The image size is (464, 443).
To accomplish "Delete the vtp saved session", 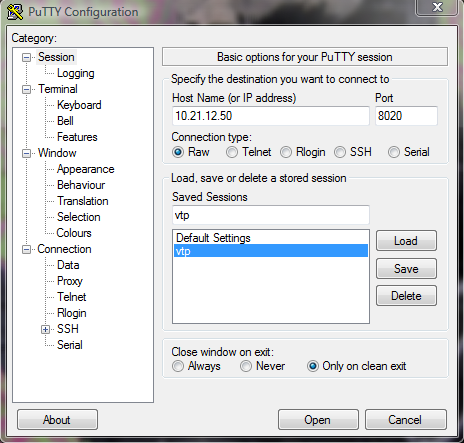I will coord(406,296).
